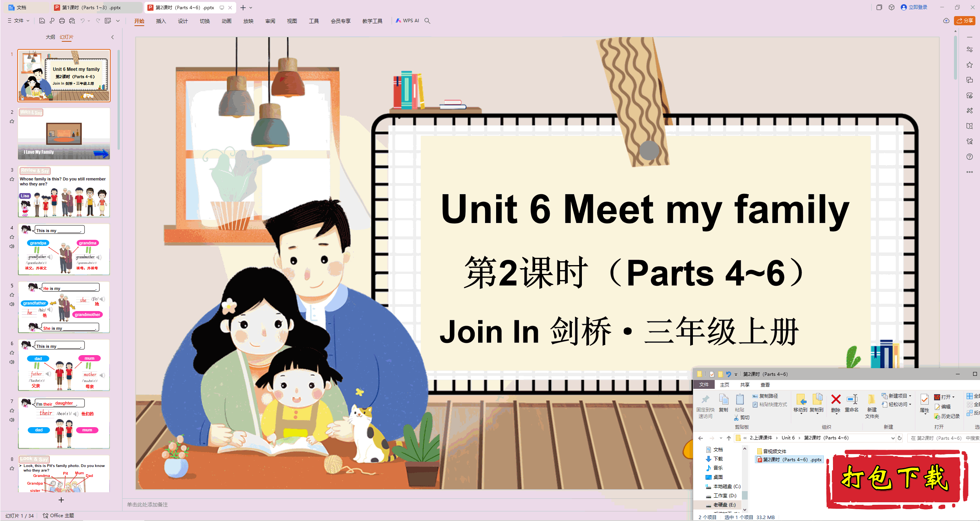Click Delete red X in Explorer ribbon
This screenshot has height=521, width=980.
coord(836,403)
